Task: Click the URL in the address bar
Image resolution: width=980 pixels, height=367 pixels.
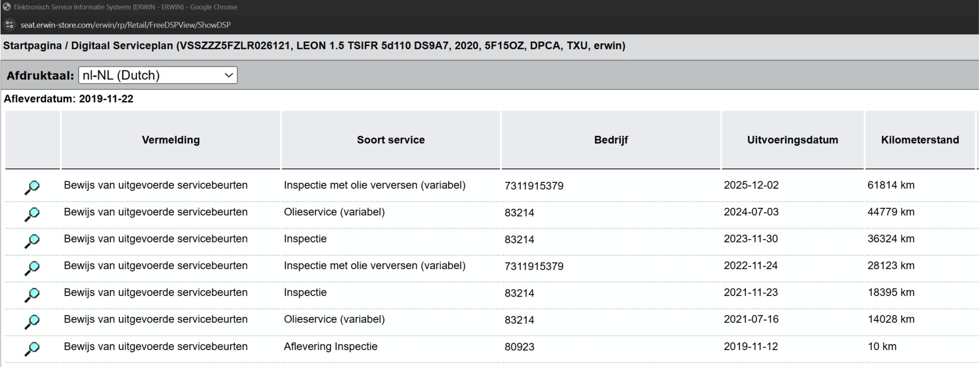Action: (x=126, y=25)
